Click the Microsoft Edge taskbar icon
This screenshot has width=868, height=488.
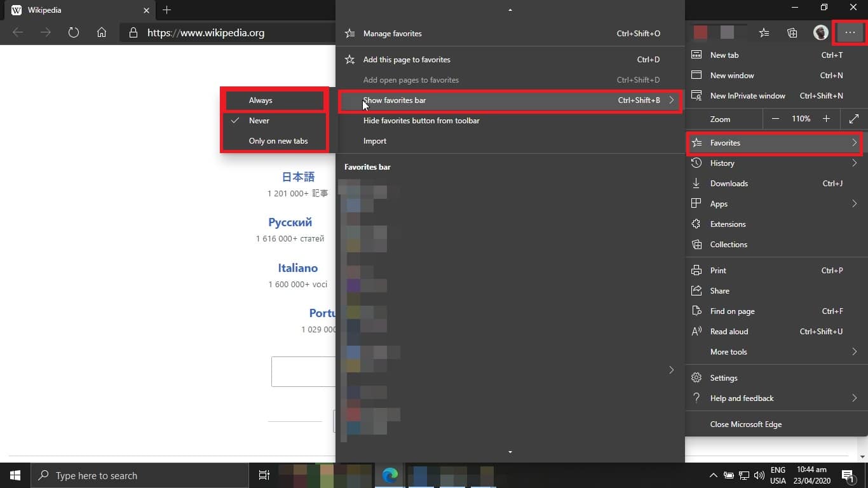(390, 475)
